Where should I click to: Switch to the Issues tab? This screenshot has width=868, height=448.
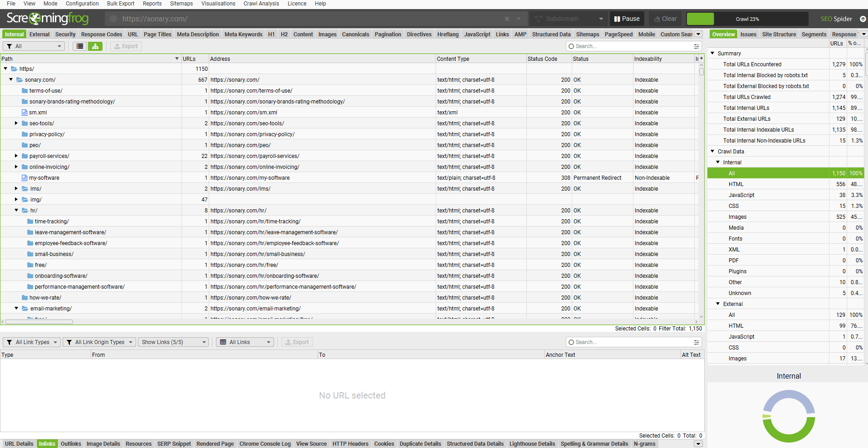(x=748, y=34)
